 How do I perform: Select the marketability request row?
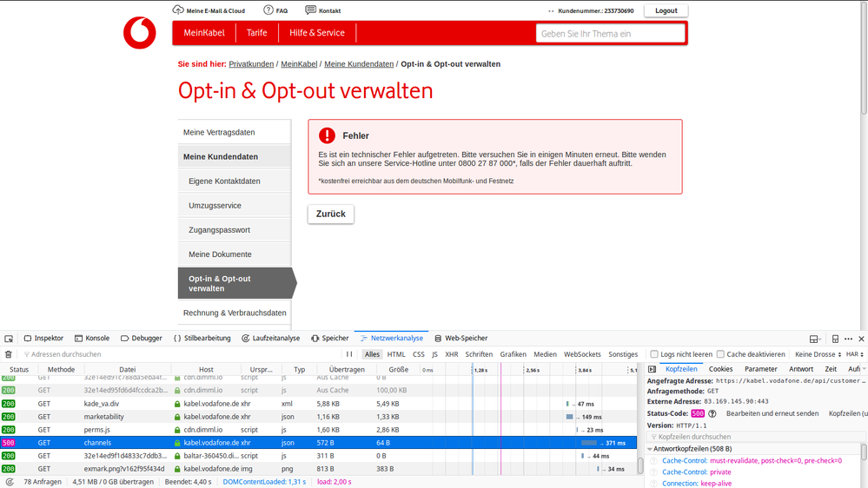tap(318, 417)
